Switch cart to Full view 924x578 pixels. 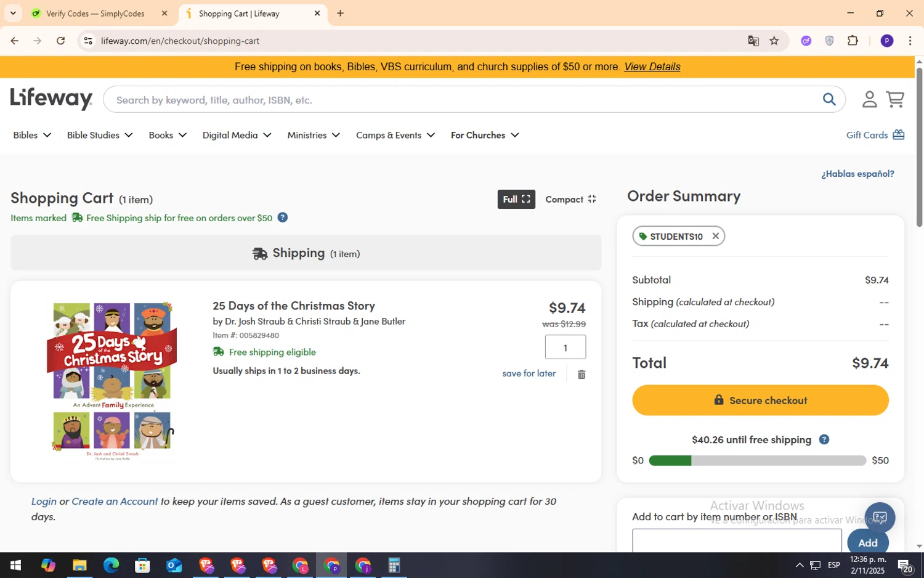[516, 199]
